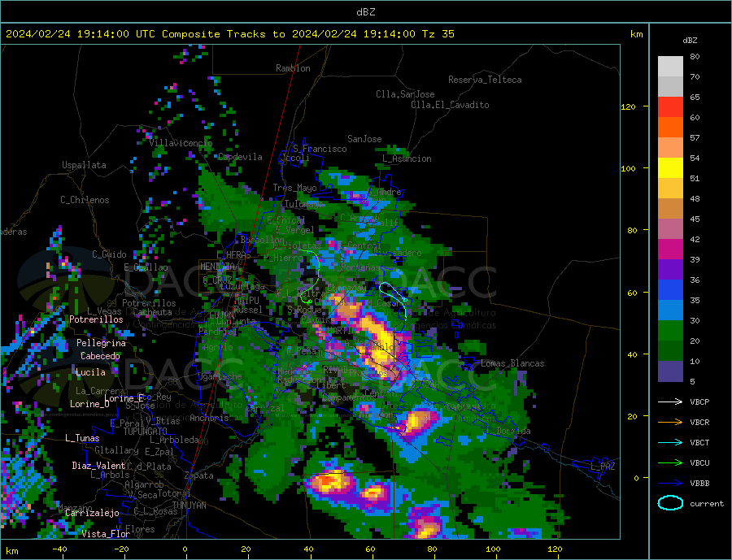Image resolution: width=732 pixels, height=560 pixels.
Task: Click the green VBCU arrow in legend
Action: coord(670,463)
